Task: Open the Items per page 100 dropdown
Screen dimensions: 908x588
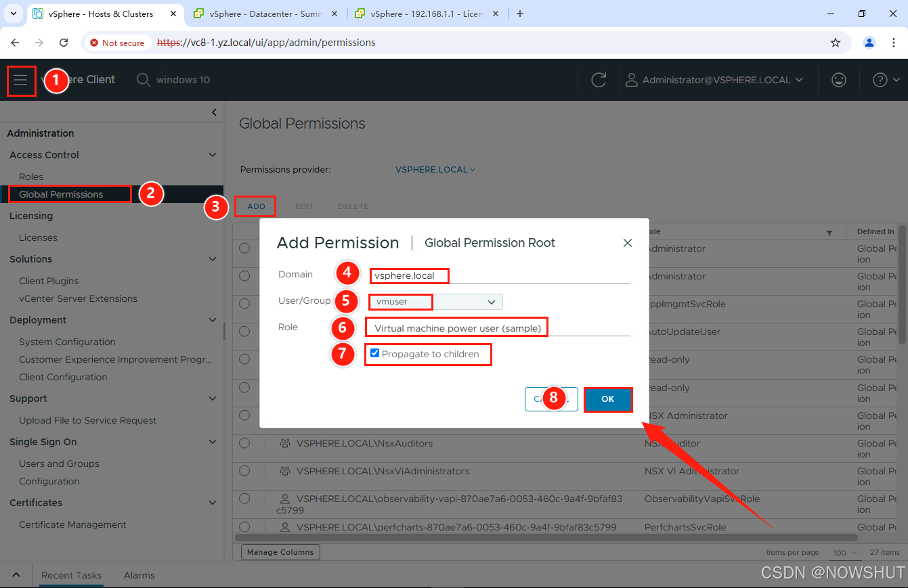Action: click(x=845, y=553)
